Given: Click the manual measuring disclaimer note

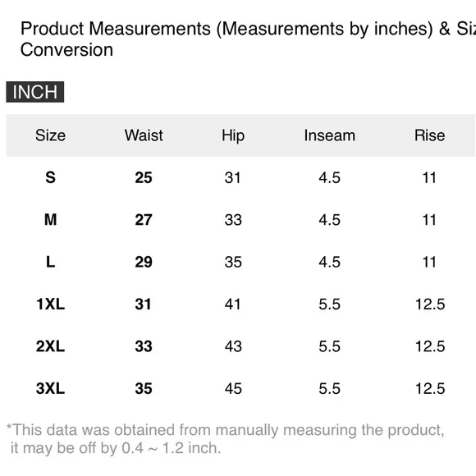Looking at the screenshot, I should pyautogui.click(x=225, y=439).
